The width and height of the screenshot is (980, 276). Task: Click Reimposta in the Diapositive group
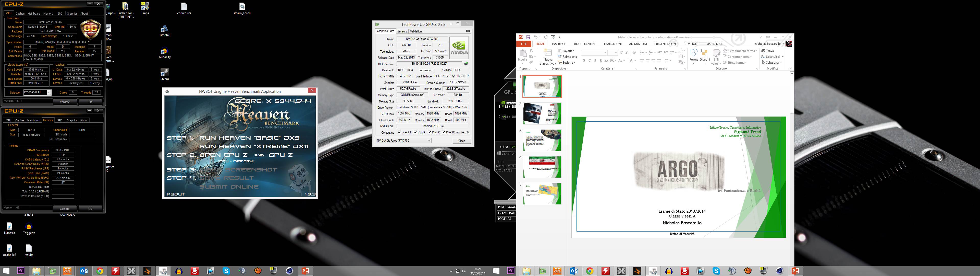click(x=568, y=57)
